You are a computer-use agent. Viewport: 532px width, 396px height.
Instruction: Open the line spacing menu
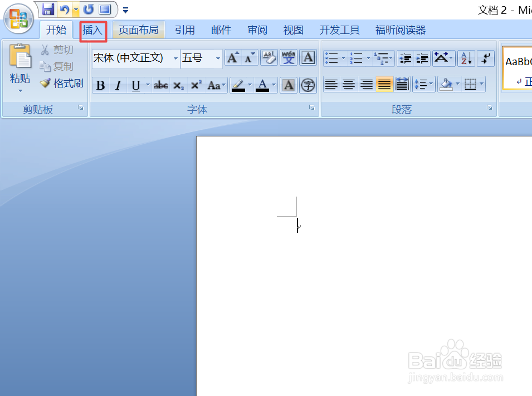point(424,84)
